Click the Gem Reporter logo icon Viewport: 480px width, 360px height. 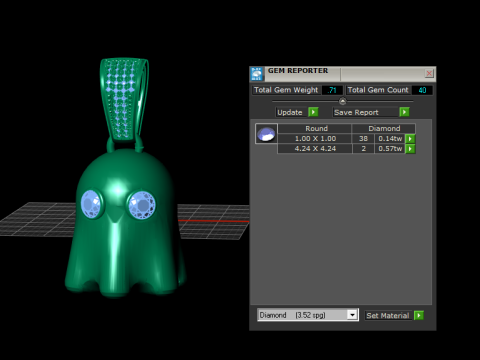256,74
